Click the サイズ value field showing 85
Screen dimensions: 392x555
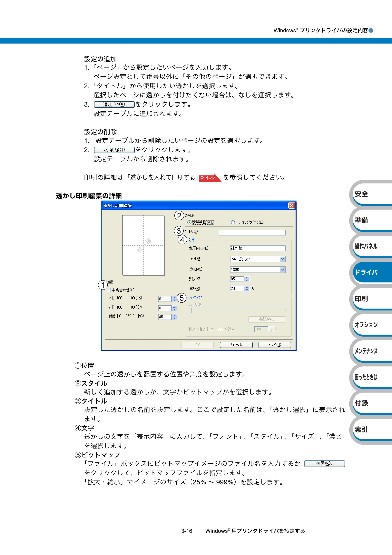(237, 279)
